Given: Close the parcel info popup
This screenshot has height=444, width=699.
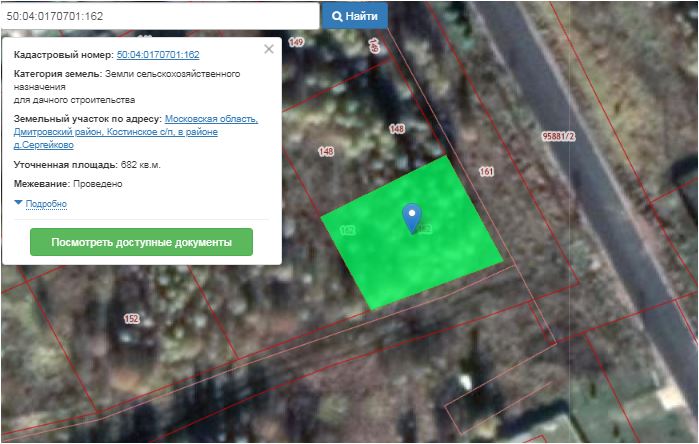Looking at the screenshot, I should [268, 48].
